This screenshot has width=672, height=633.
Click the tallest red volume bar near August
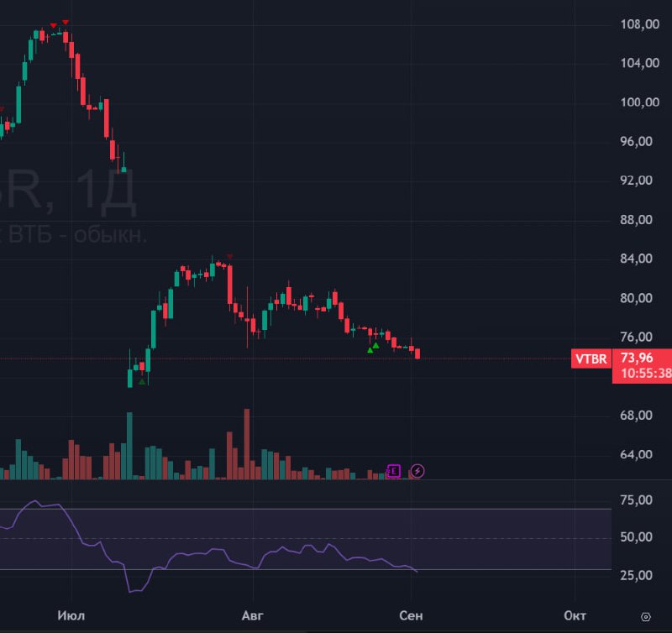tap(247, 444)
